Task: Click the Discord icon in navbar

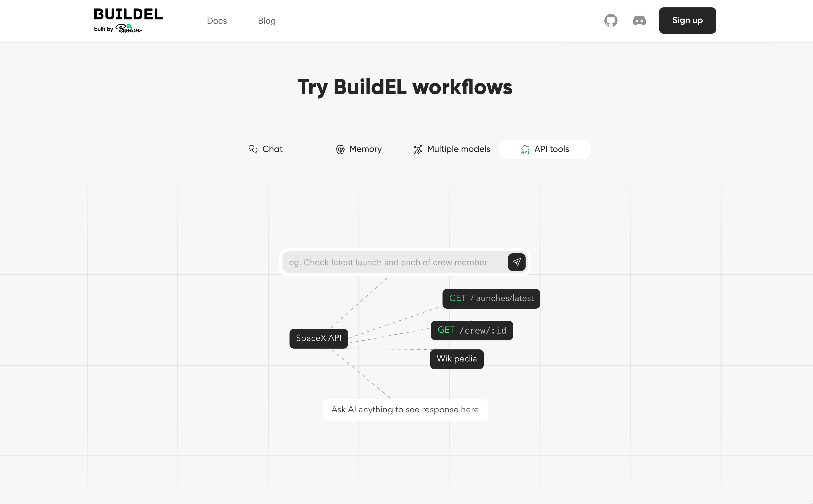Action: pos(639,20)
